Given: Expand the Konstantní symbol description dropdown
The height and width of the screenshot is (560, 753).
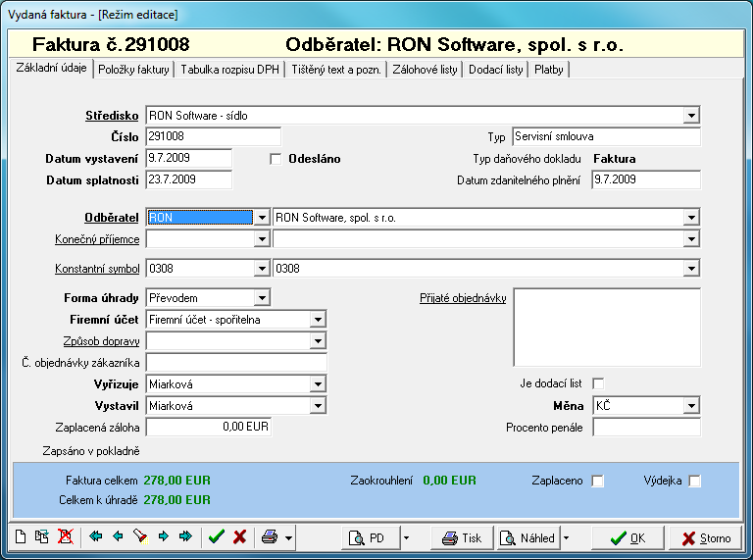Looking at the screenshot, I should 691,269.
